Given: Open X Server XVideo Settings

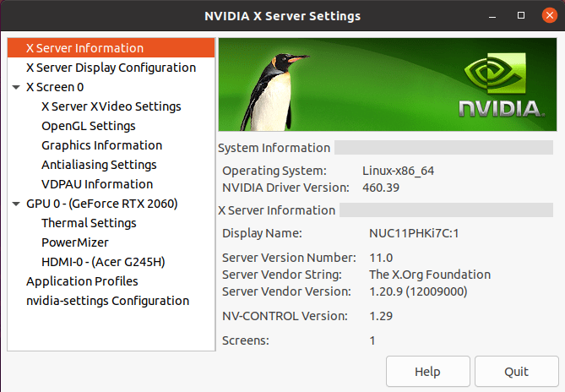Looking at the screenshot, I should click(111, 106).
